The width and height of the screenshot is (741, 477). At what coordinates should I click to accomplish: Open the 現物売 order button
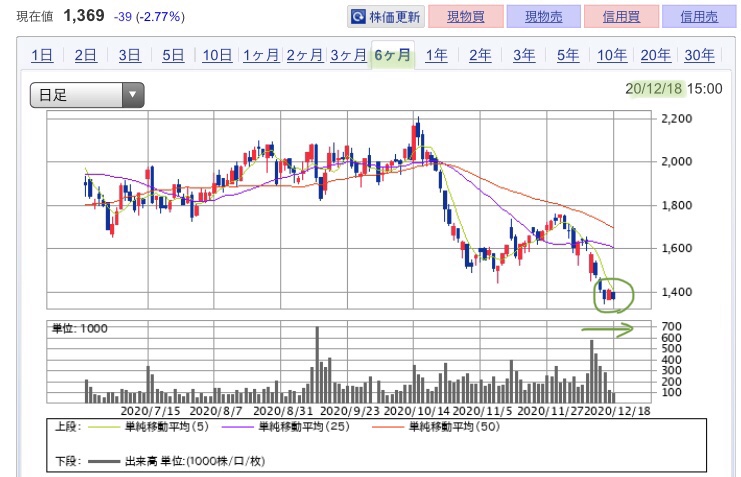(543, 17)
